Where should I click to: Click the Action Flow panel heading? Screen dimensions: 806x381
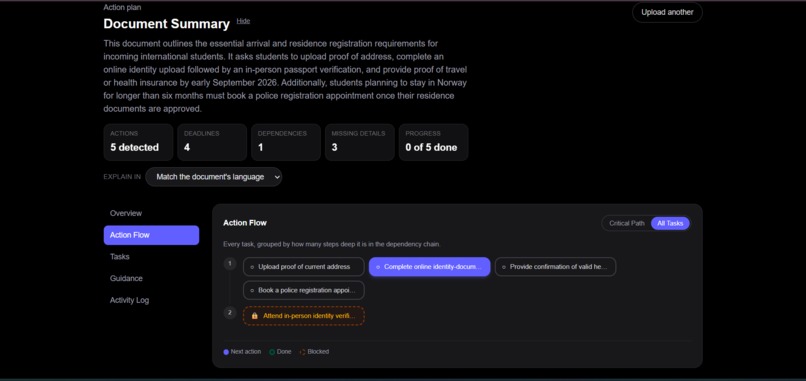click(245, 223)
